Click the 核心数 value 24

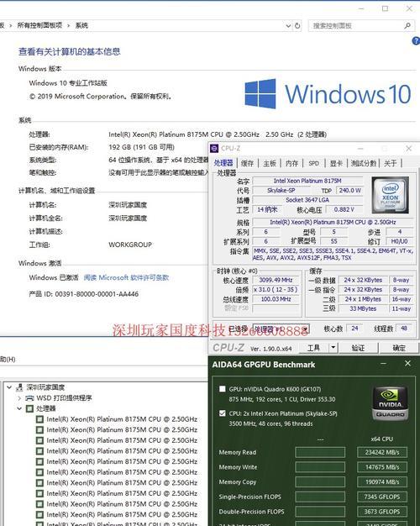(354, 329)
